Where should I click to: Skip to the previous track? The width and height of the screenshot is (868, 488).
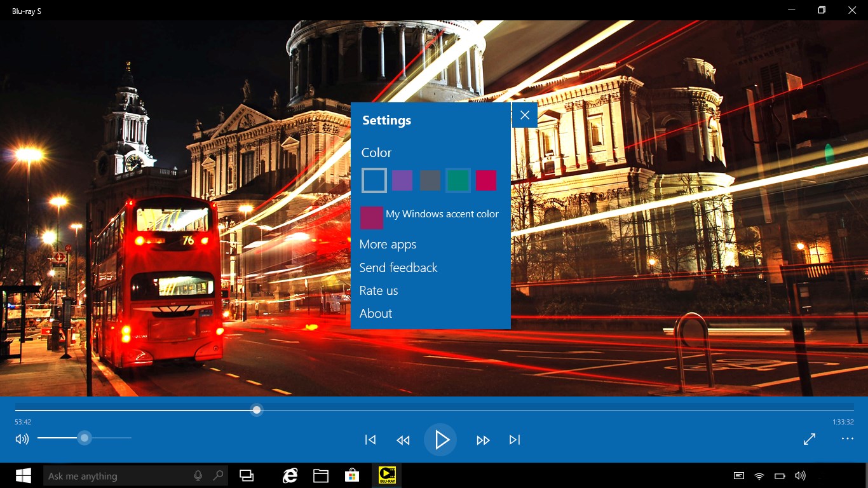(370, 440)
